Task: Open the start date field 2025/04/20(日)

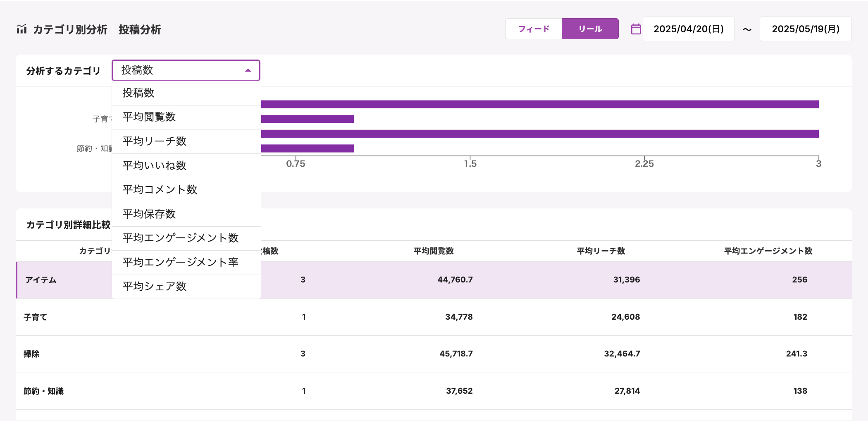Action: pos(688,29)
